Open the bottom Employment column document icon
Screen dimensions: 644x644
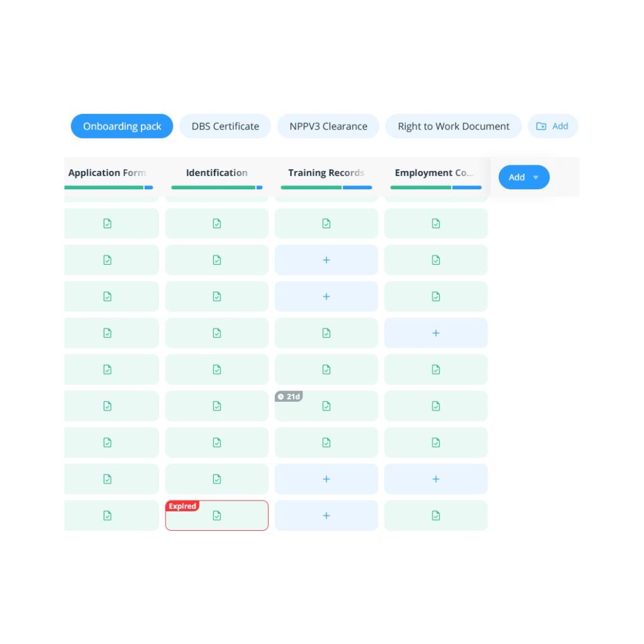coord(436,516)
